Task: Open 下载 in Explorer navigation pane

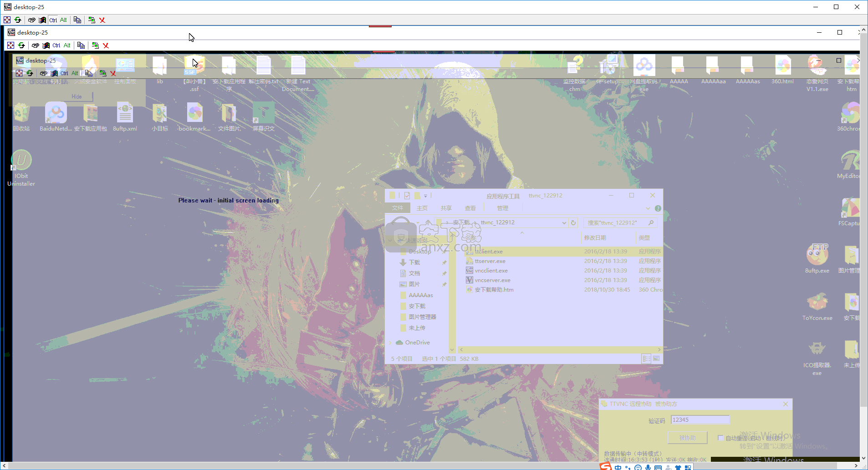Action: click(414, 263)
